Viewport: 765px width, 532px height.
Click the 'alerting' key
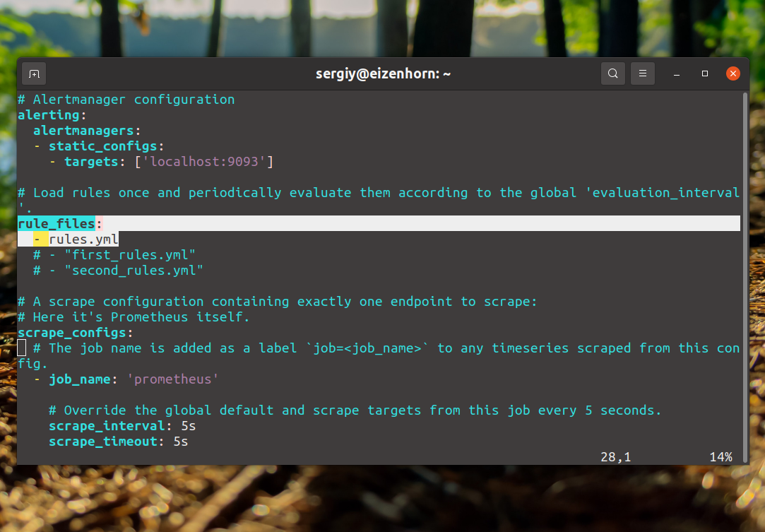point(48,115)
